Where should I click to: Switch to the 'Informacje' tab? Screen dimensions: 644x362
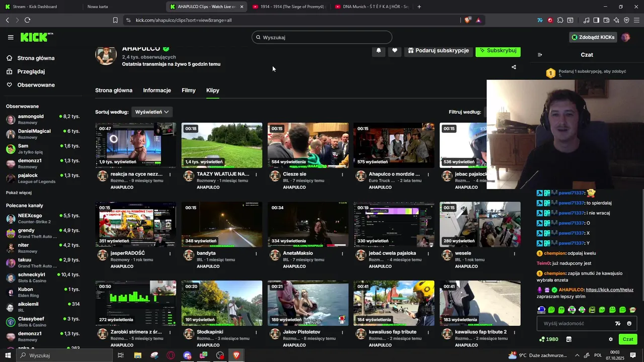tap(157, 90)
